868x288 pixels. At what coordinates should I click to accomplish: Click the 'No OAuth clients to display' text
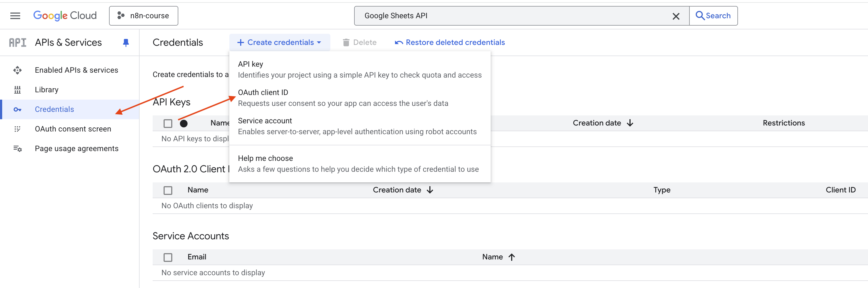(207, 206)
